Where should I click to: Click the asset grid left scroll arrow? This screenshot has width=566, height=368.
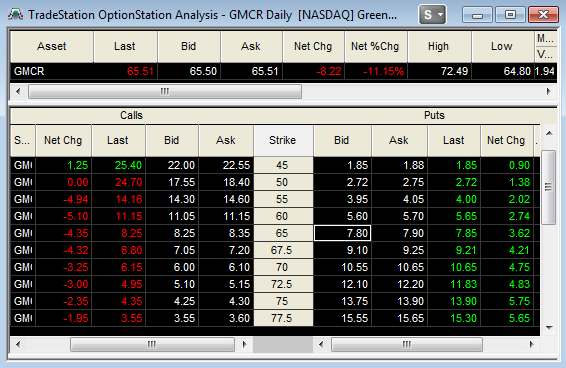[18, 91]
